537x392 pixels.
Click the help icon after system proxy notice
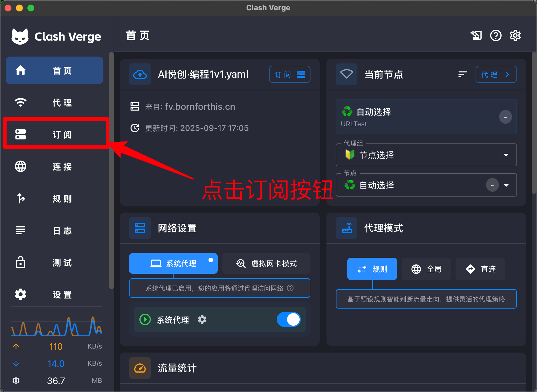[x=290, y=288]
